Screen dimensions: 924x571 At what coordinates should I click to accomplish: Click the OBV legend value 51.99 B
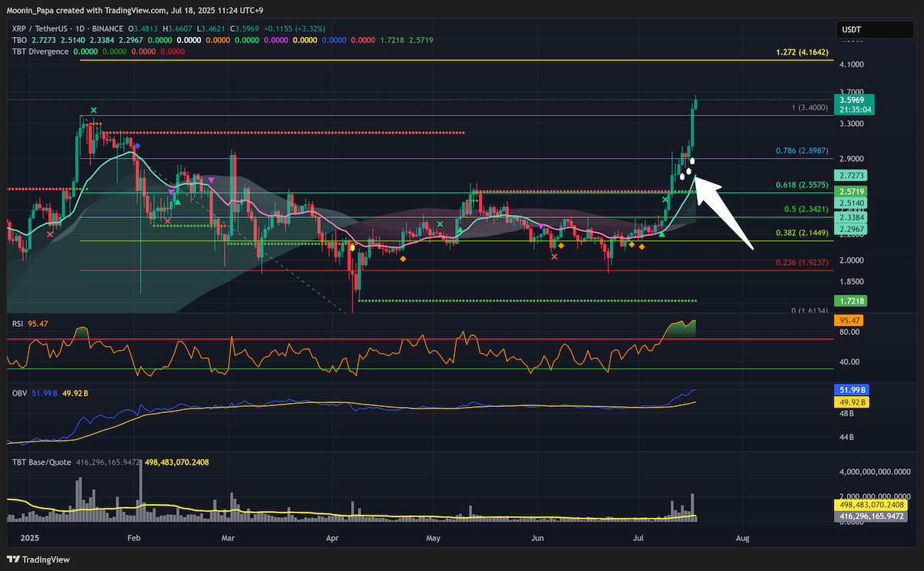(x=43, y=394)
